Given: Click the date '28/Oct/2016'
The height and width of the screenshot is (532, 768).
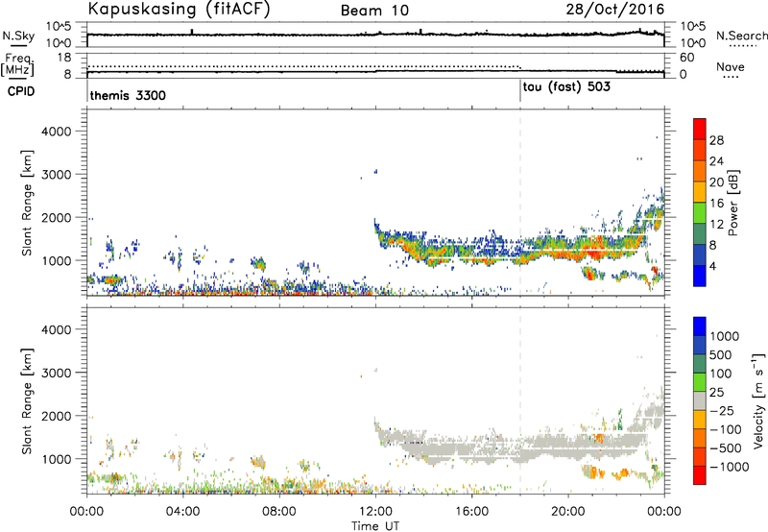Looking at the screenshot, I should (614, 10).
